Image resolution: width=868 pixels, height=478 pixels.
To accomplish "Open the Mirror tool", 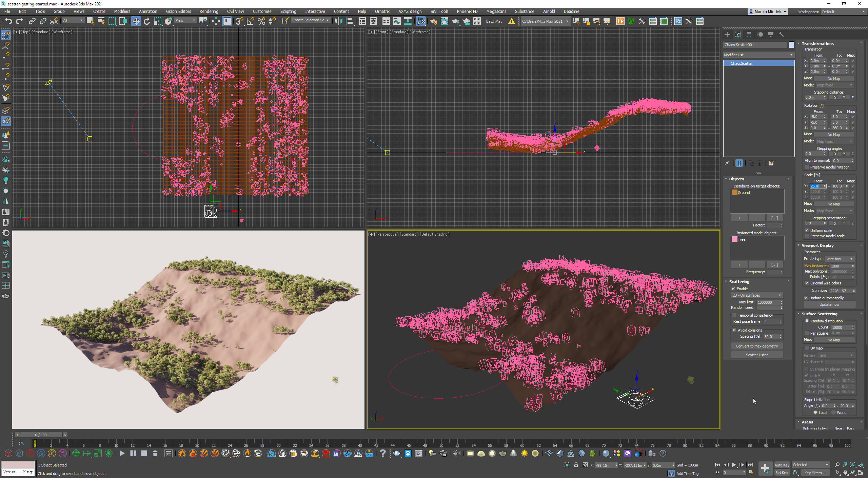I will click(338, 21).
